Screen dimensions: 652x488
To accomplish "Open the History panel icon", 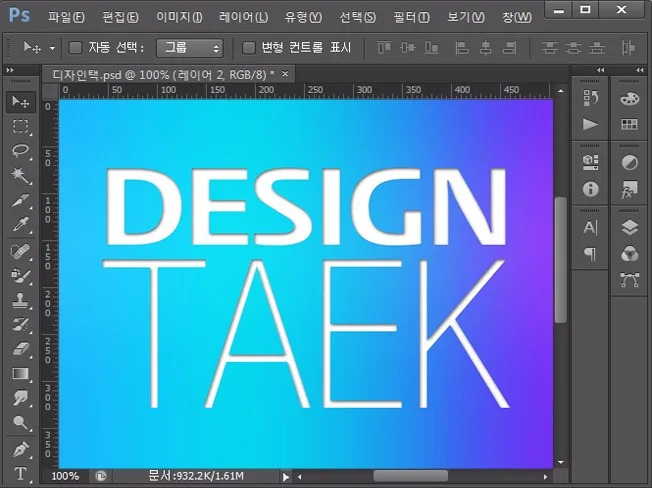I will [x=590, y=99].
